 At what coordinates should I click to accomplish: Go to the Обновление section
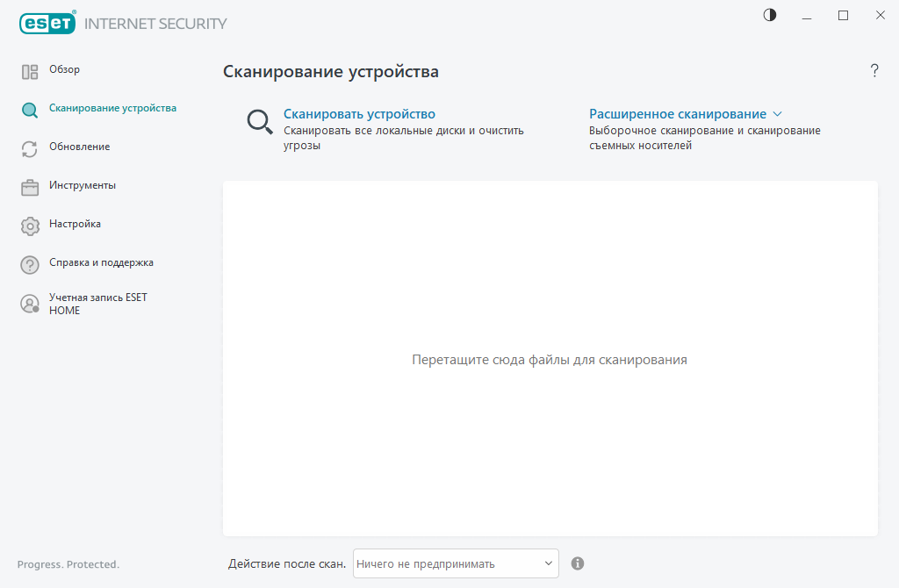79,147
